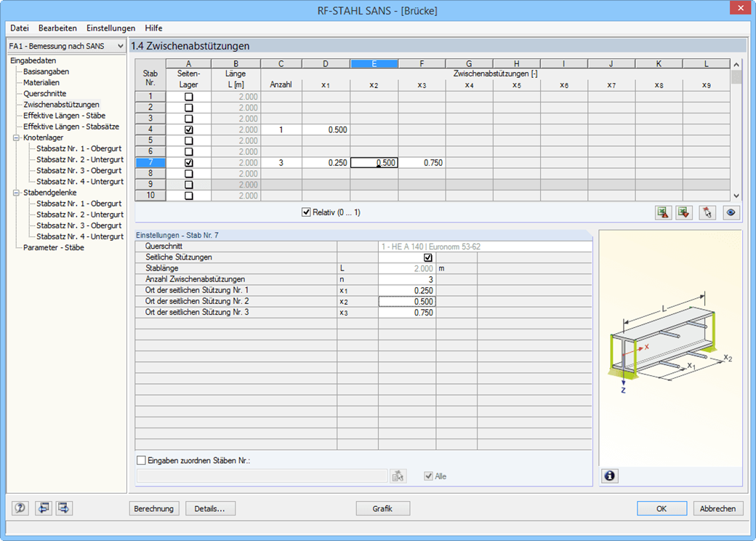Open the FA1 - Bemessung nach SANS dropdown

click(67, 46)
